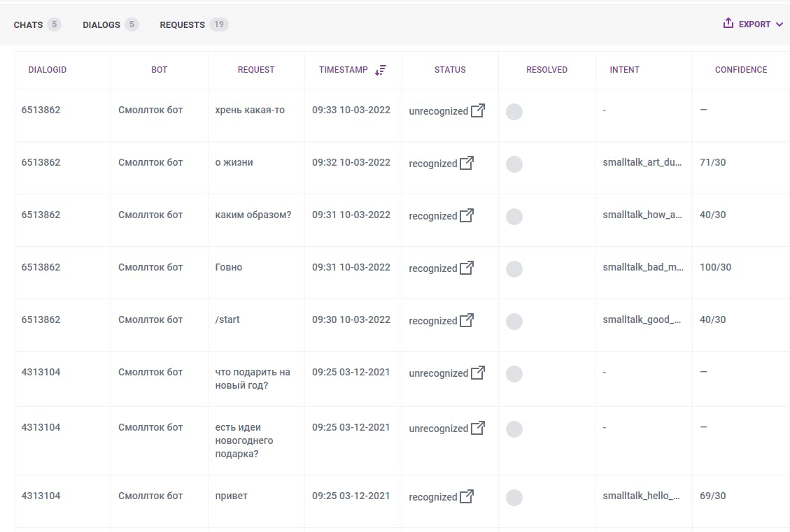Click the smalltalk_bad_m... intent link

point(642,267)
